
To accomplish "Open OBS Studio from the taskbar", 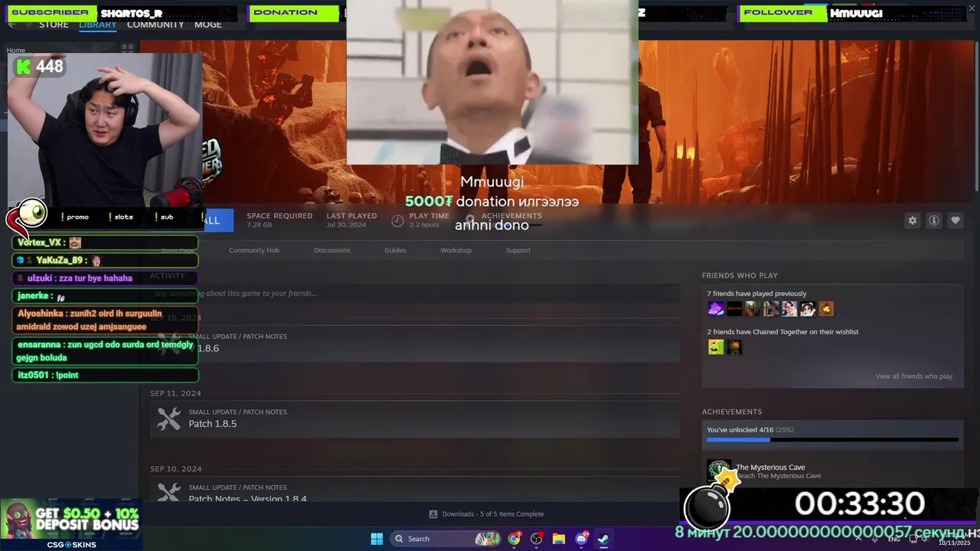I will point(537,539).
